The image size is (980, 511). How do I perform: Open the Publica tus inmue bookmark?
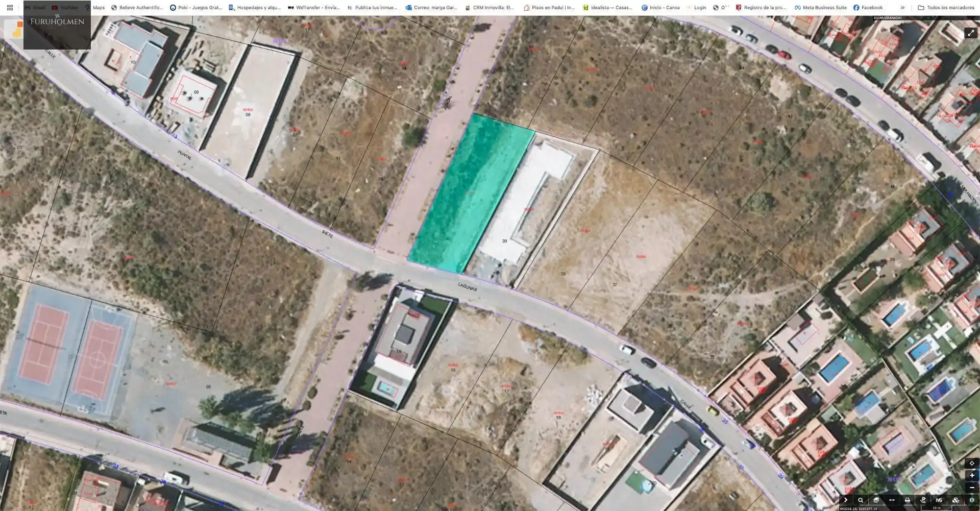coord(372,8)
